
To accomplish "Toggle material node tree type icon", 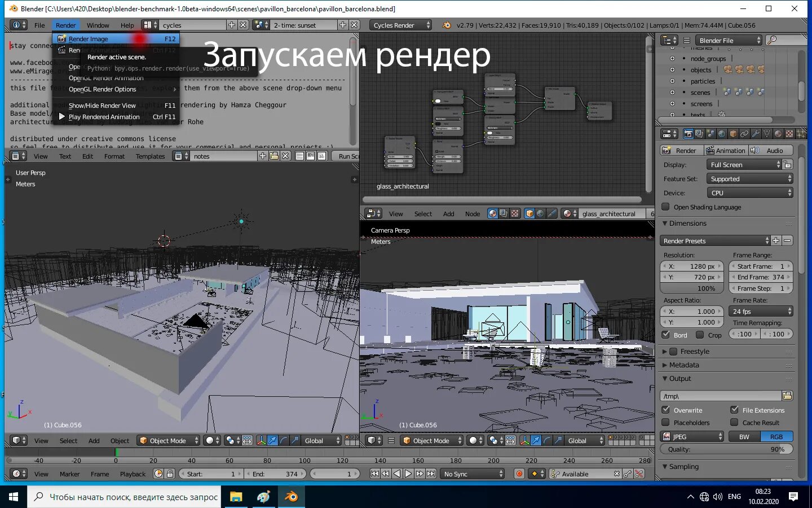I will pyautogui.click(x=493, y=213).
